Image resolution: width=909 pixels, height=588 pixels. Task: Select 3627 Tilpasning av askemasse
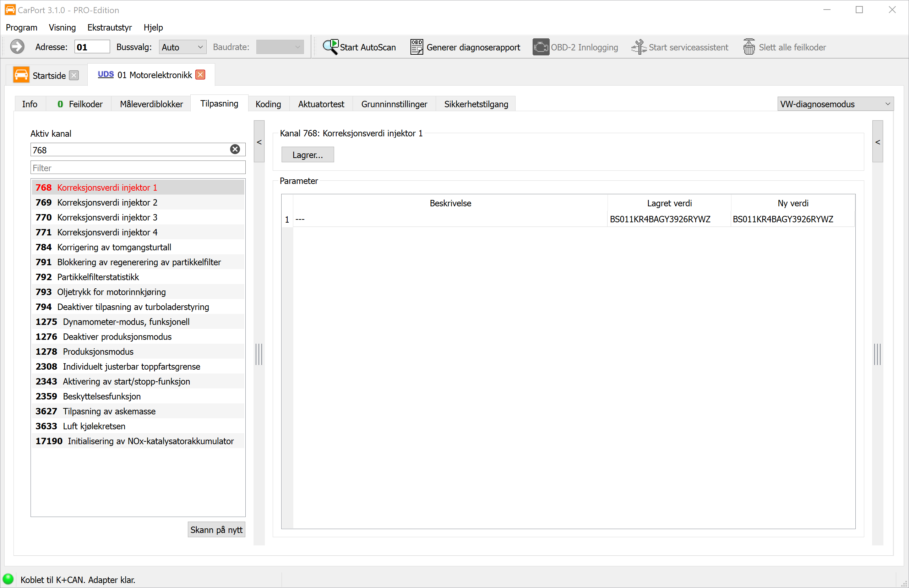[138, 411]
